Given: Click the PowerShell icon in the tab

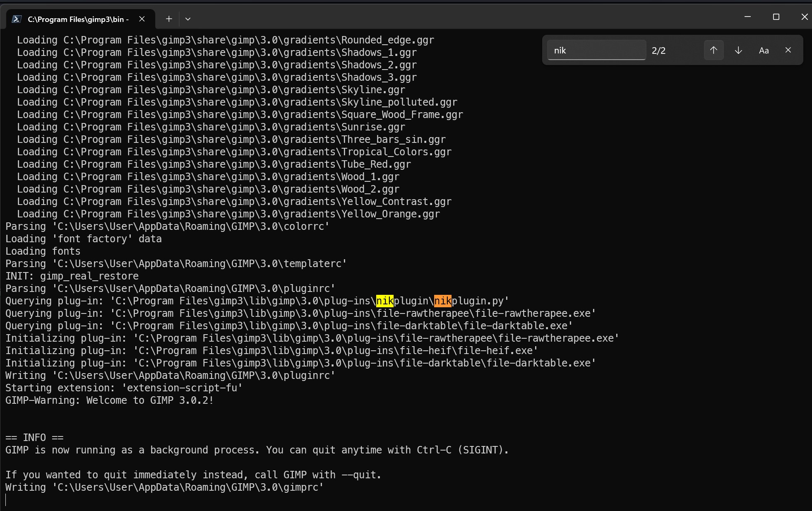Looking at the screenshot, I should tap(17, 19).
